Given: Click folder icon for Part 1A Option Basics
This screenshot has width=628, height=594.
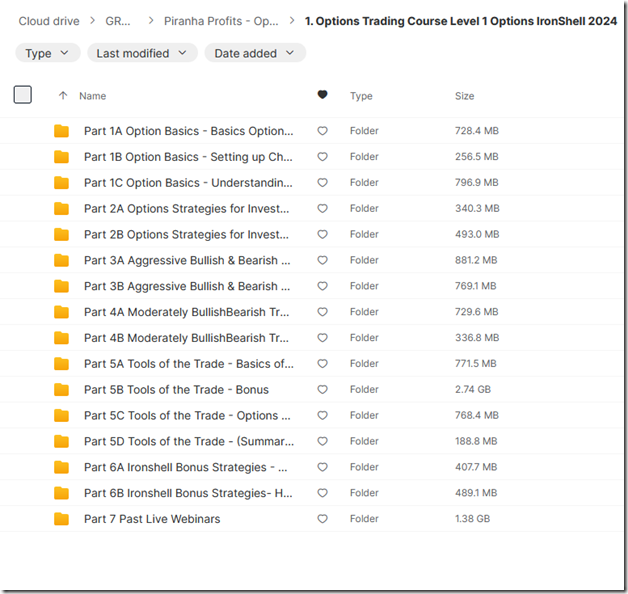Looking at the screenshot, I should [62, 131].
